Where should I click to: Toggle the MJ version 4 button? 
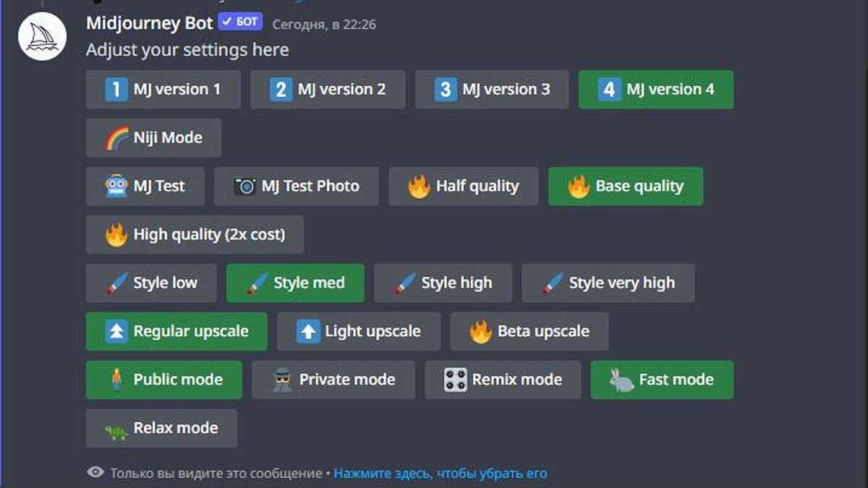tap(656, 90)
